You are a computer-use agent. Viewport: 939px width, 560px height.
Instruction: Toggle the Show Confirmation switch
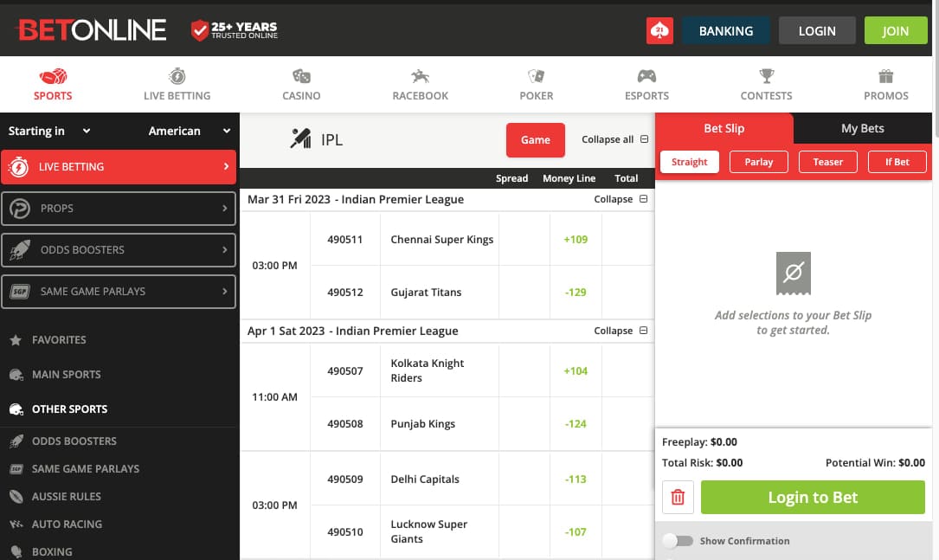click(678, 541)
